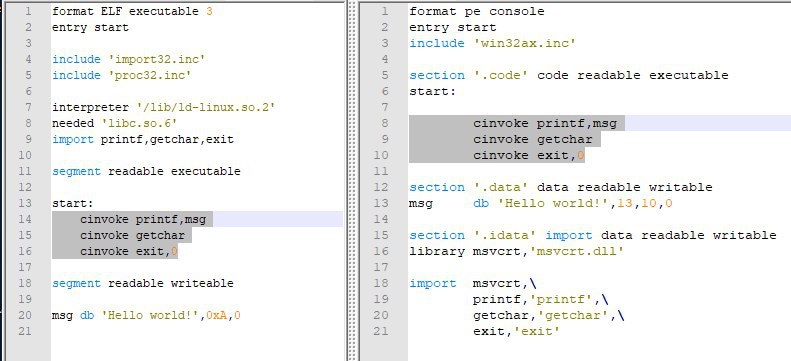
Task: Click the "include 'win32ax.inc'" line
Action: point(492,43)
